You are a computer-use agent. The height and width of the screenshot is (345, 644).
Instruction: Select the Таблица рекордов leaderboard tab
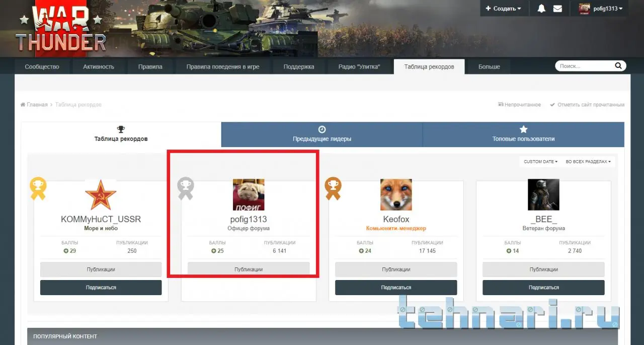[x=121, y=134]
